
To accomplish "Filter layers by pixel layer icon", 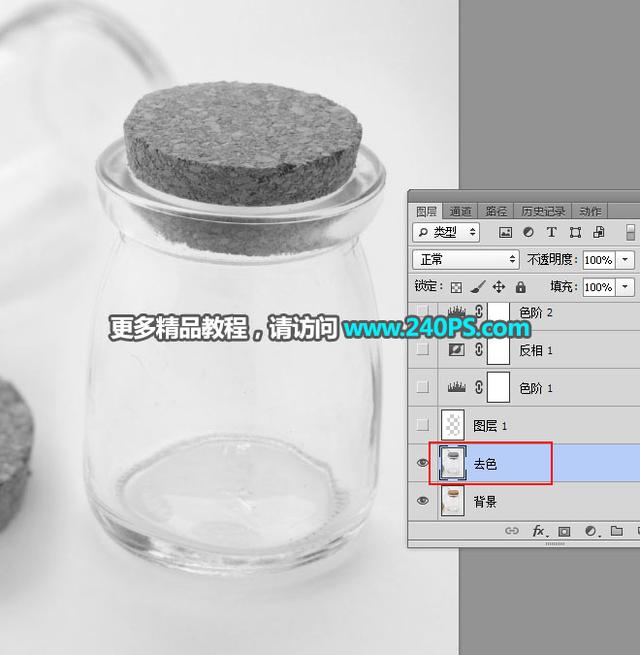I will [506, 232].
